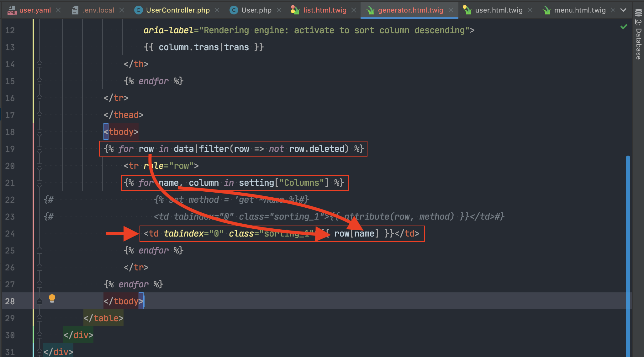The image size is (644, 357).
Task: Place cursor on 'row[name]' expression
Action: pos(356,234)
